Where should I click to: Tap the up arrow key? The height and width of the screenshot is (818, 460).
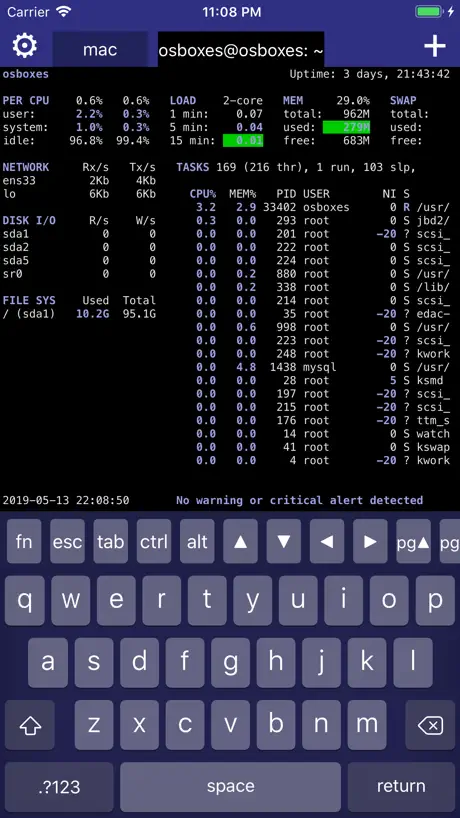click(x=240, y=542)
